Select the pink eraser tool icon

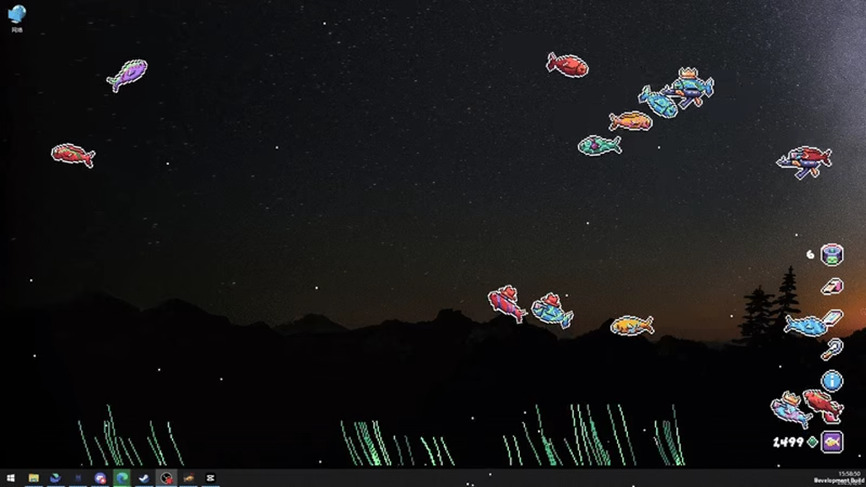(832, 287)
